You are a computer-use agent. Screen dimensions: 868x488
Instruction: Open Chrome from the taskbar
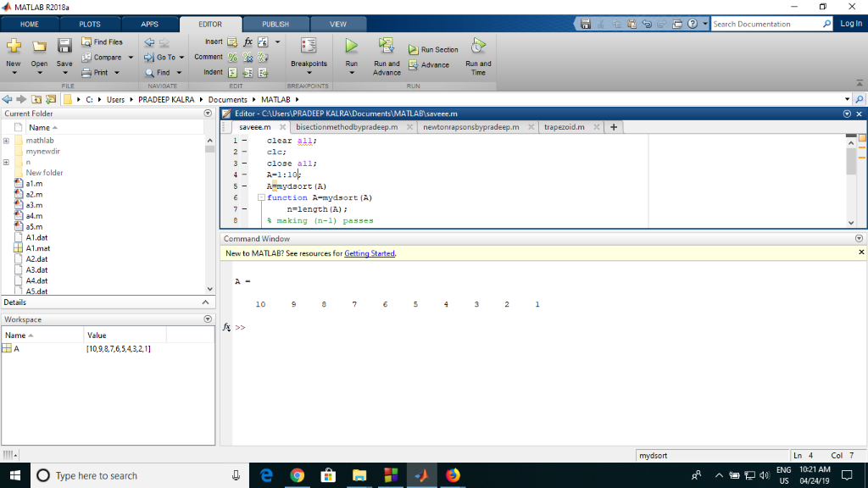298,475
